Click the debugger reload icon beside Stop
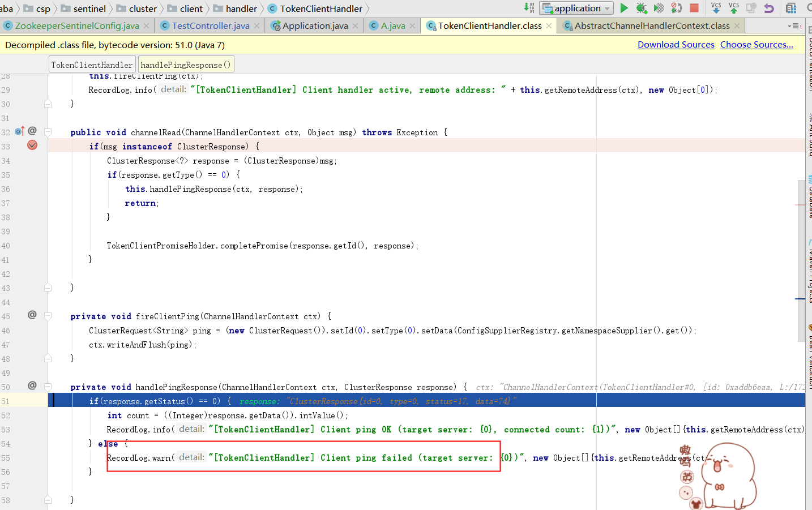This screenshot has height=510, width=812. click(677, 8)
